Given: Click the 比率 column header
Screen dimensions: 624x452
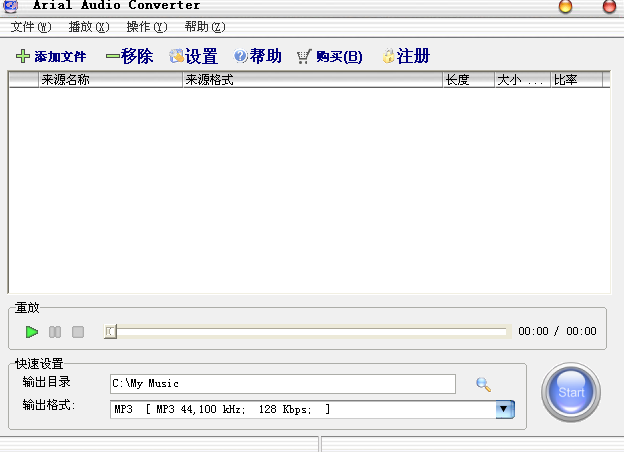Looking at the screenshot, I should (x=577, y=80).
